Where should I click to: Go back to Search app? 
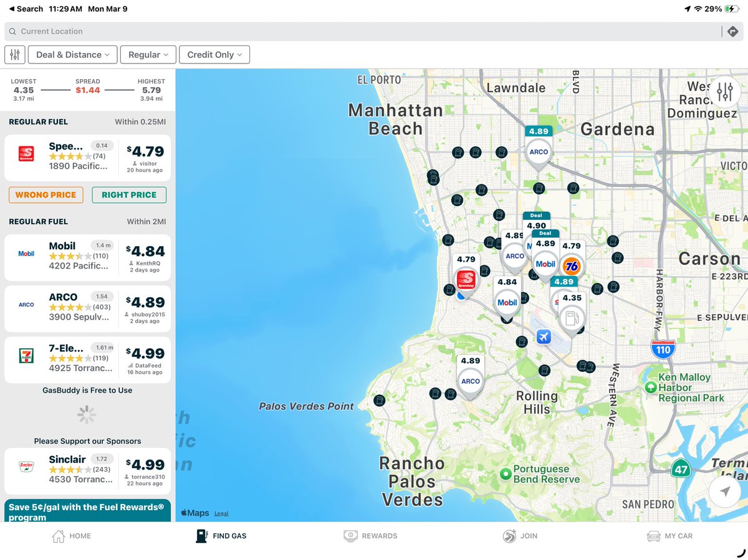coord(26,9)
